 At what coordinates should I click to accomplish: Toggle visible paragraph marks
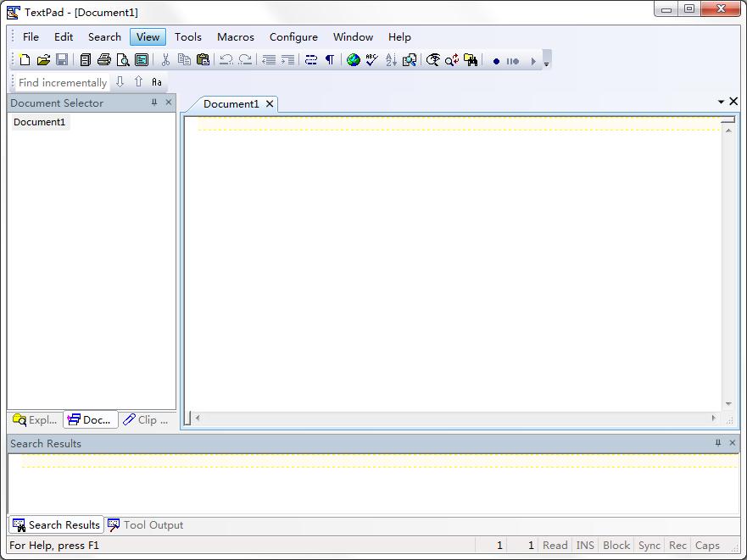[x=329, y=59]
